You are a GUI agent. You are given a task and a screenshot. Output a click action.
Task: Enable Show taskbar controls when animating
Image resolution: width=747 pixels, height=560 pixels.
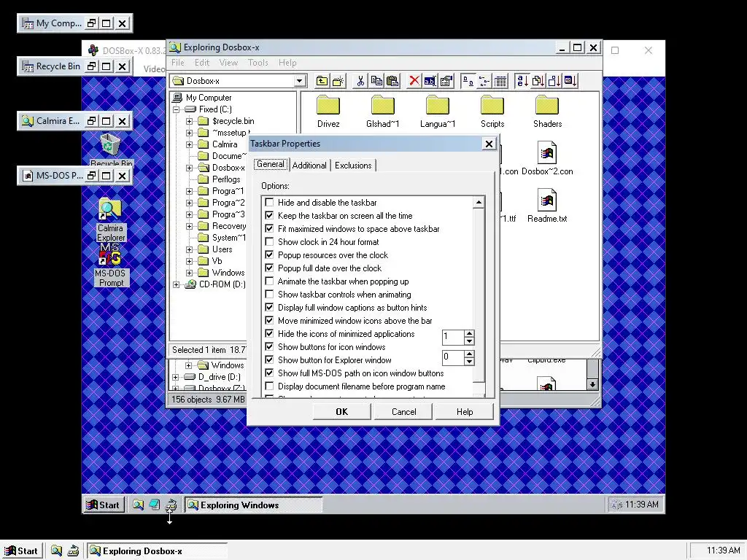tap(270, 295)
